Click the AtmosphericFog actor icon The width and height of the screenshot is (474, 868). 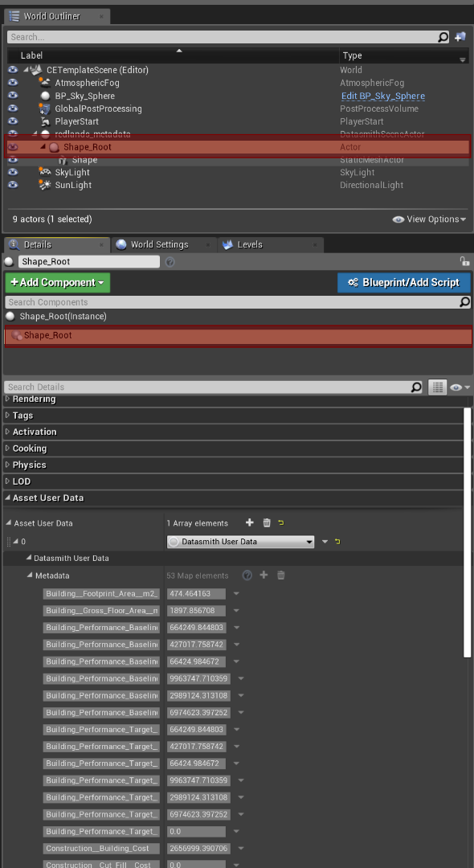point(45,83)
